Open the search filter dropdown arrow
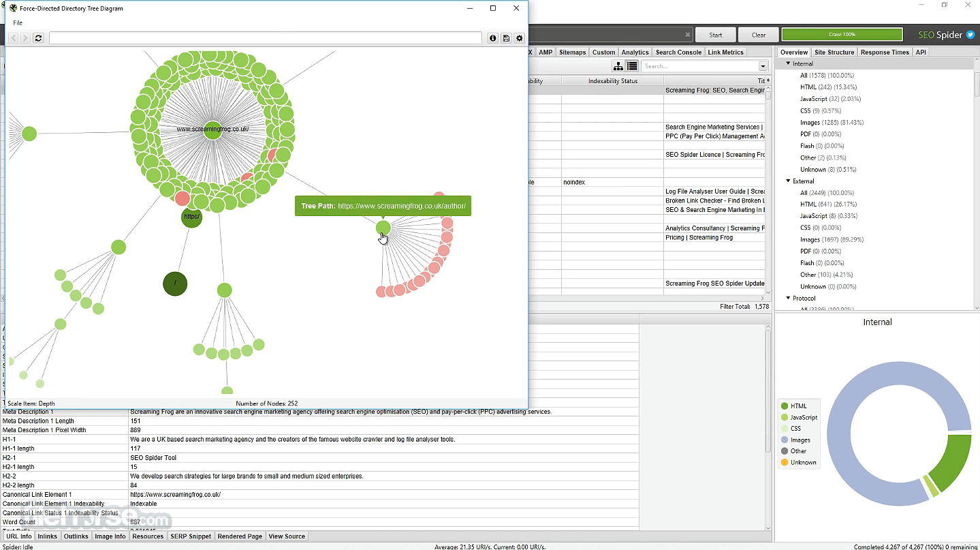980x550 pixels. [763, 66]
